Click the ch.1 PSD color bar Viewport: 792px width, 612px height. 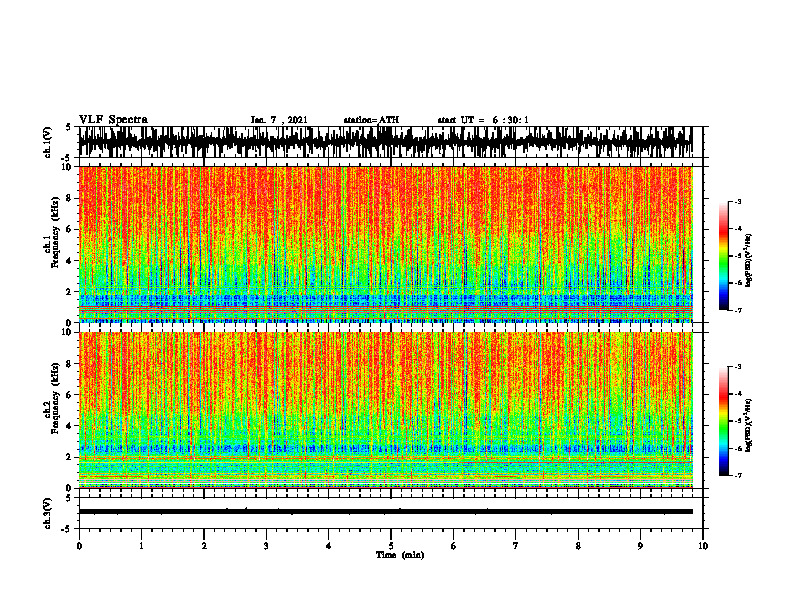click(x=723, y=256)
